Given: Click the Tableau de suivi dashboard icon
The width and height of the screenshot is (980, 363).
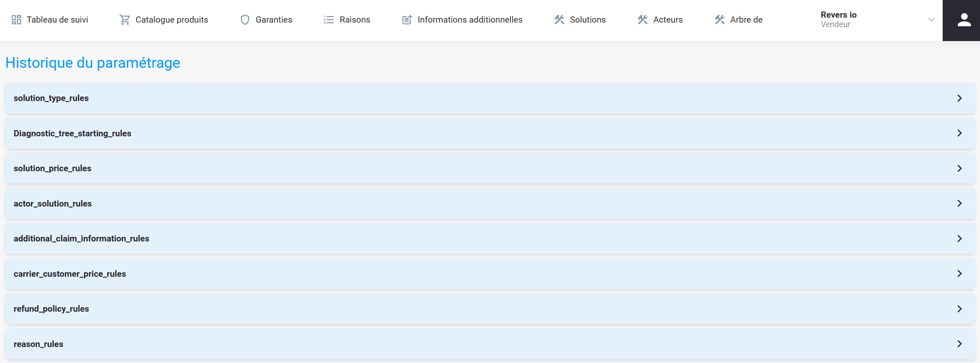Looking at the screenshot, I should [16, 20].
